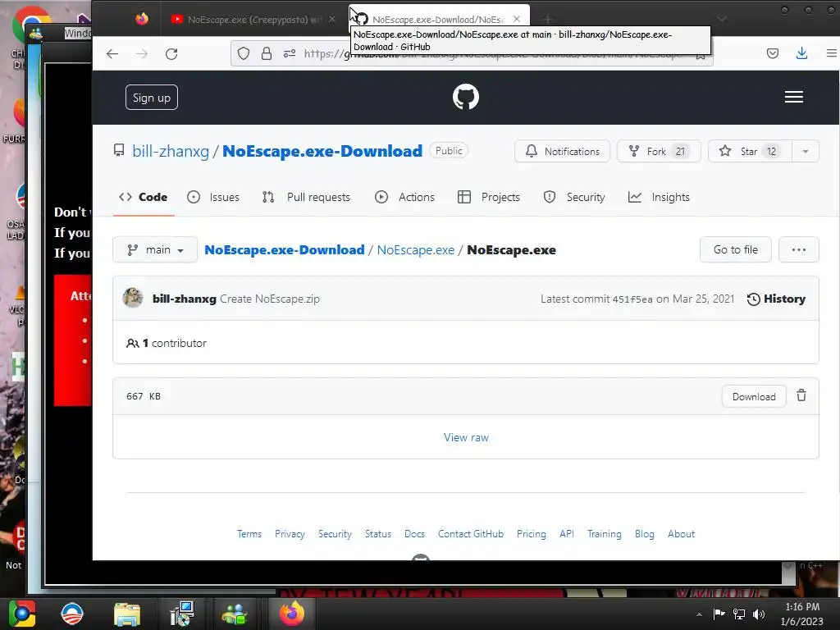
Task: Open the Insights tab
Action: pyautogui.click(x=659, y=197)
